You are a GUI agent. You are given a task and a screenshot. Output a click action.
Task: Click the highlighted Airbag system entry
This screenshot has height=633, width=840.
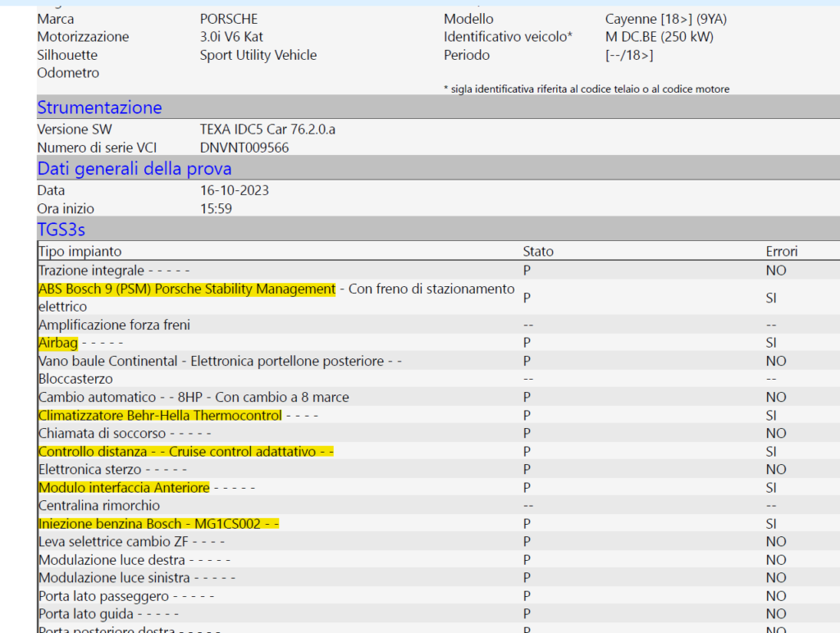click(57, 343)
